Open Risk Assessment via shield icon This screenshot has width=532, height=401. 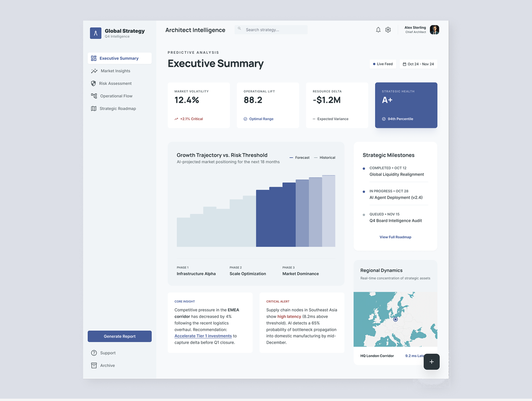[x=94, y=83]
